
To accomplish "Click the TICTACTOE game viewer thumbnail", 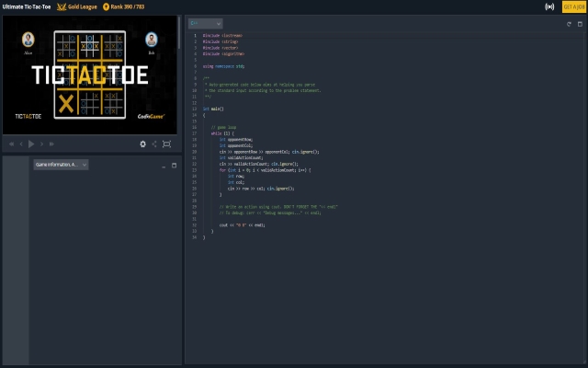I will pyautogui.click(x=90, y=75).
